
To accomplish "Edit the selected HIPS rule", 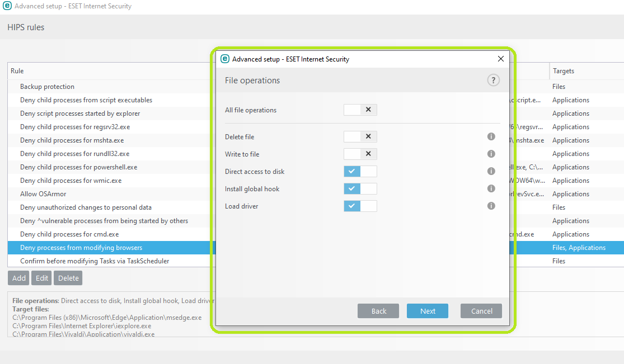I will point(42,278).
